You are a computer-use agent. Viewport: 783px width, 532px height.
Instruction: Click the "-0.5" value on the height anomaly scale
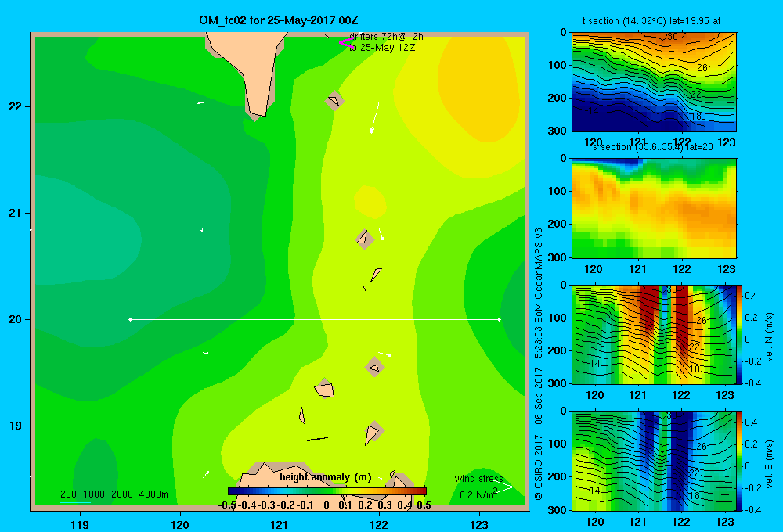227,505
